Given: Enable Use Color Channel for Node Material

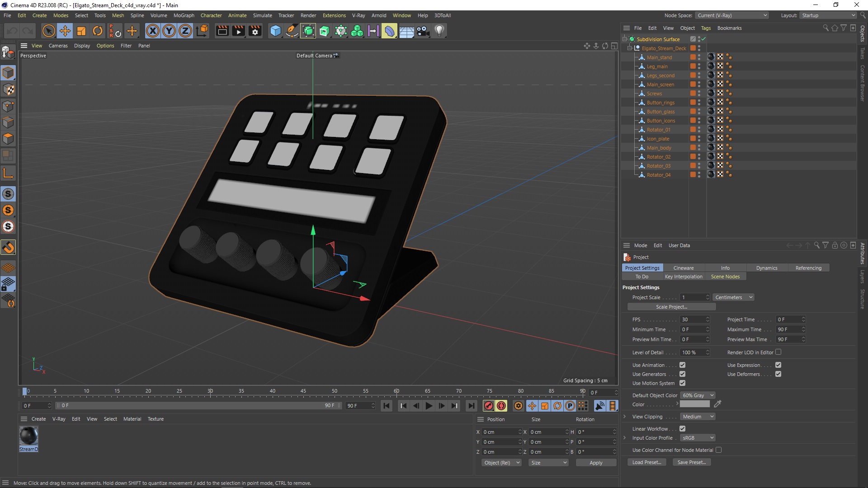Looking at the screenshot, I should coord(719,450).
